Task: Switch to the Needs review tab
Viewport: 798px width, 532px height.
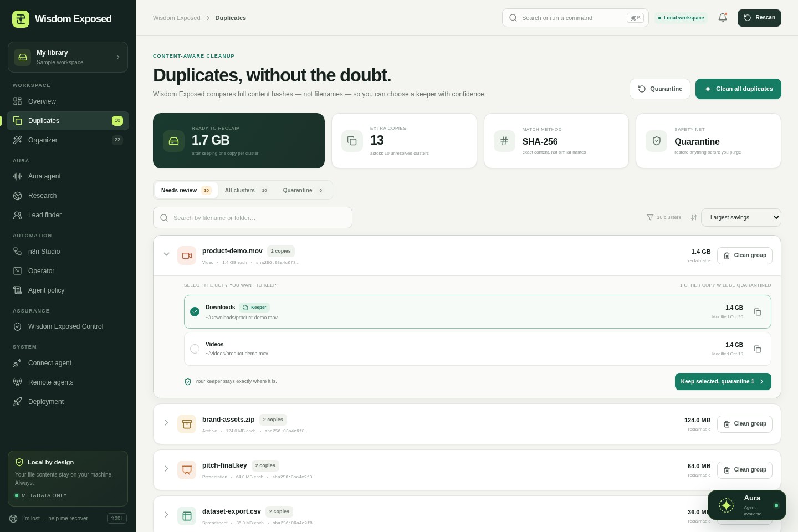Action: pyautogui.click(x=186, y=190)
